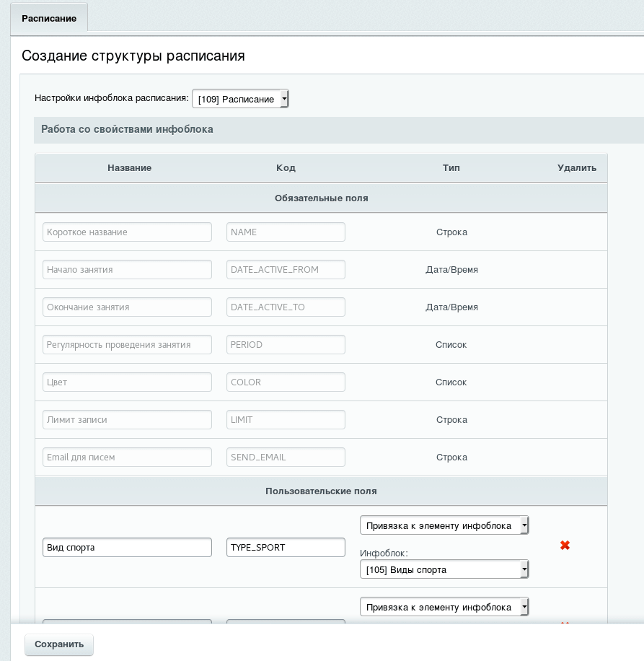Click the LIMIT code field
This screenshot has height=661, width=644.
[x=286, y=419]
